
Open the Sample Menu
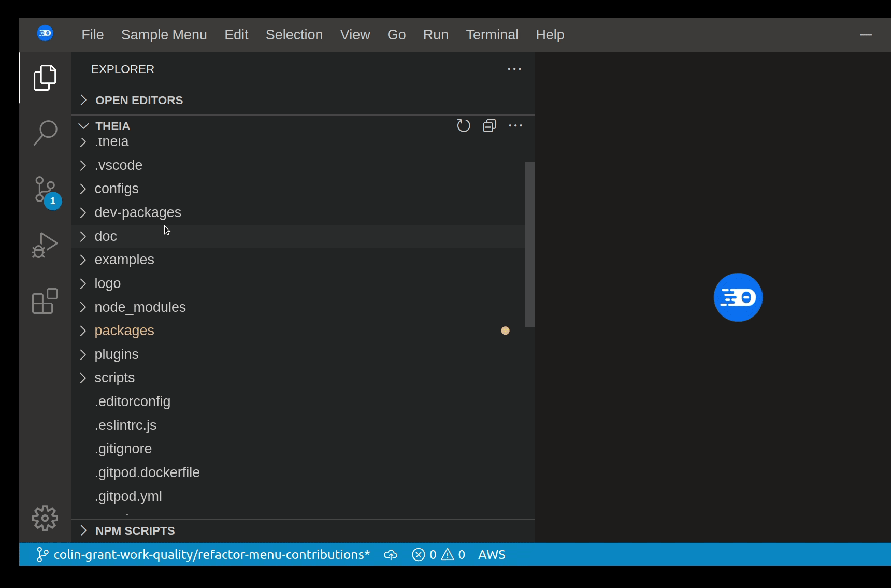pyautogui.click(x=164, y=34)
